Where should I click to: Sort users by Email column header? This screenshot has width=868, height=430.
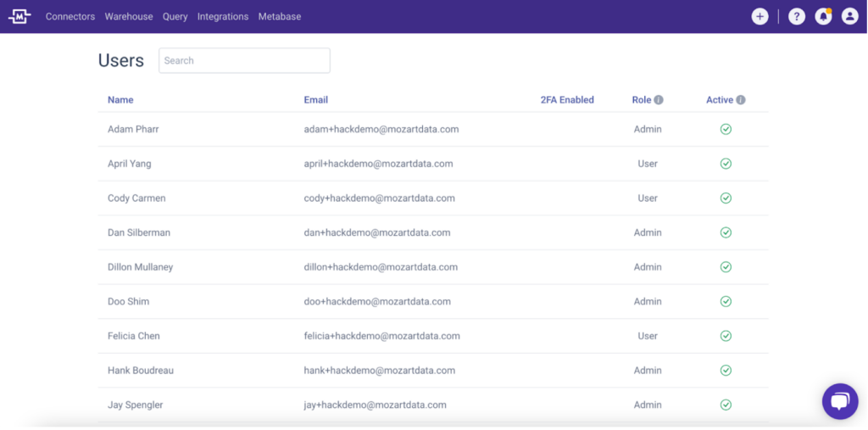click(316, 100)
